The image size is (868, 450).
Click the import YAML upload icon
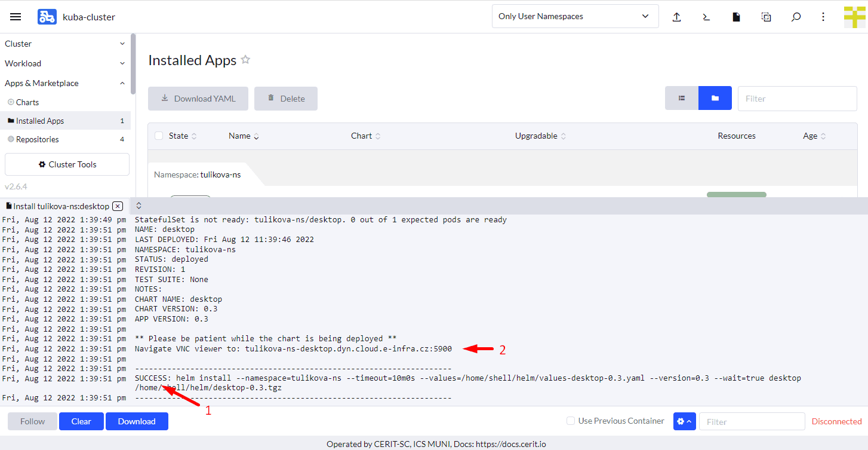pos(676,17)
